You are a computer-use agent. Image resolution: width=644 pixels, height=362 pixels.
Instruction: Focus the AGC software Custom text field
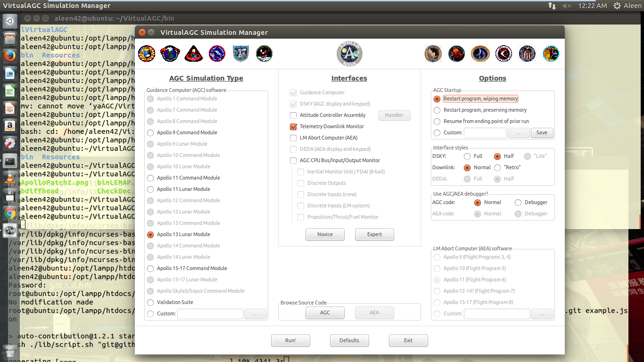pos(210,314)
